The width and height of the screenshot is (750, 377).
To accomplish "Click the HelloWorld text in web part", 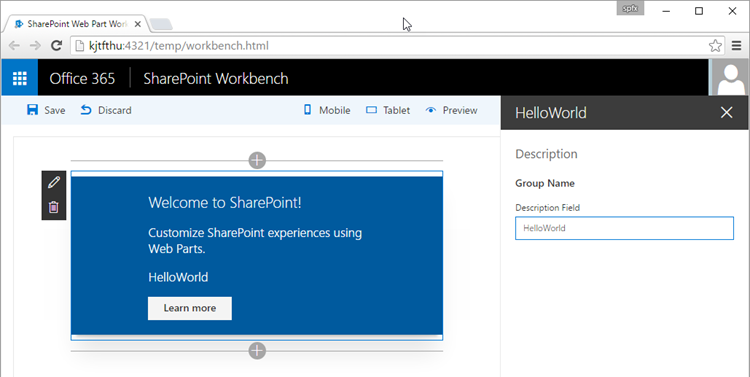I will coord(178,277).
